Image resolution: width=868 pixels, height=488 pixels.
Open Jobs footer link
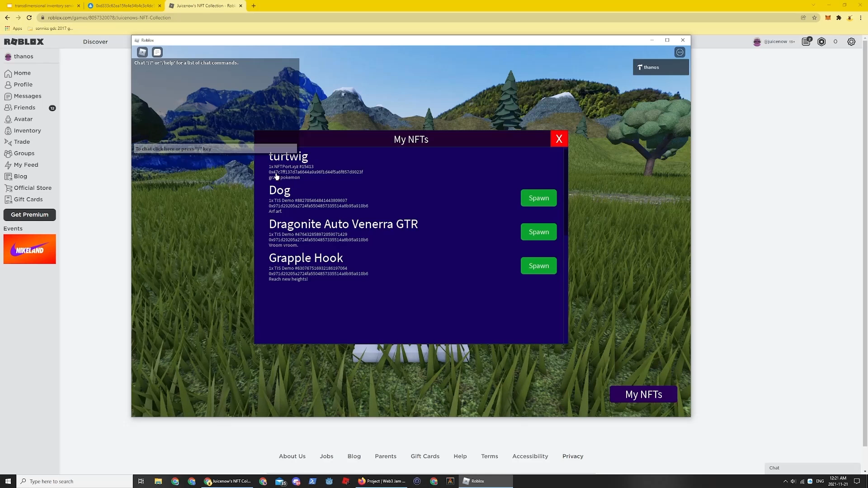(326, 456)
